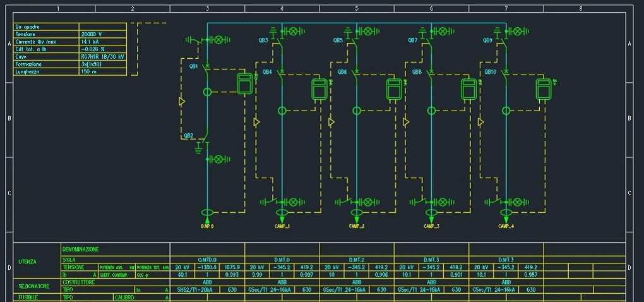Click the QB7 disconnector label
This screenshot has width=644, height=302.
413,40
